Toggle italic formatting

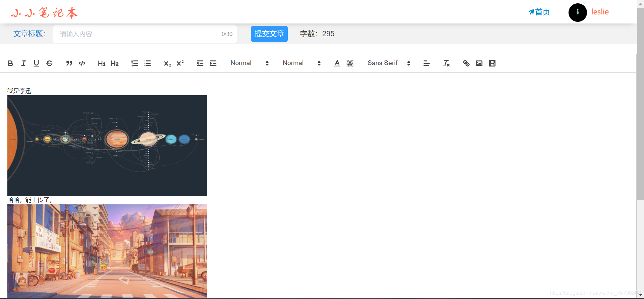tap(23, 63)
